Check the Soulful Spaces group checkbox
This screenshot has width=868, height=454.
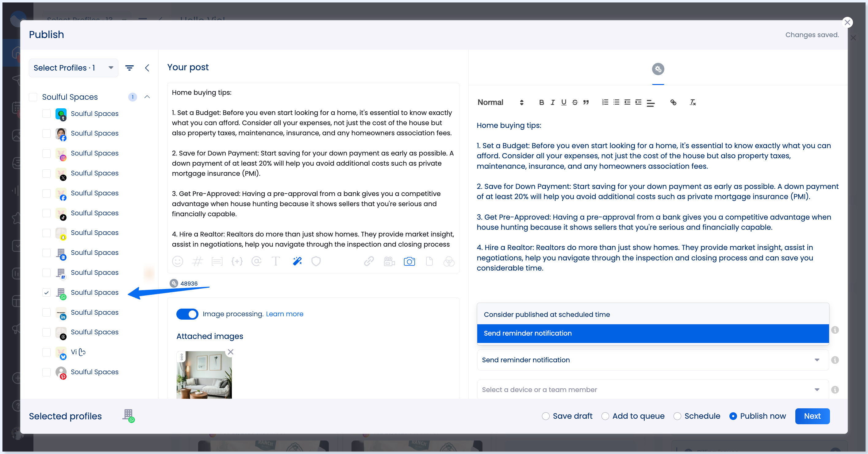(x=33, y=97)
